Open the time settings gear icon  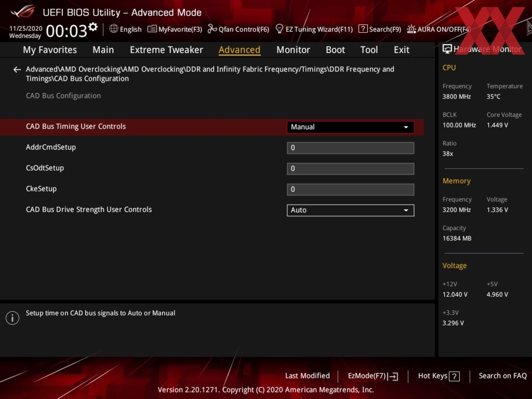[x=93, y=27]
